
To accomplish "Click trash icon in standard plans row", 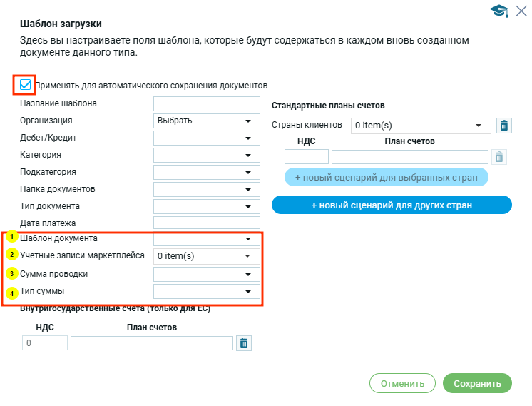I will click(x=499, y=157).
